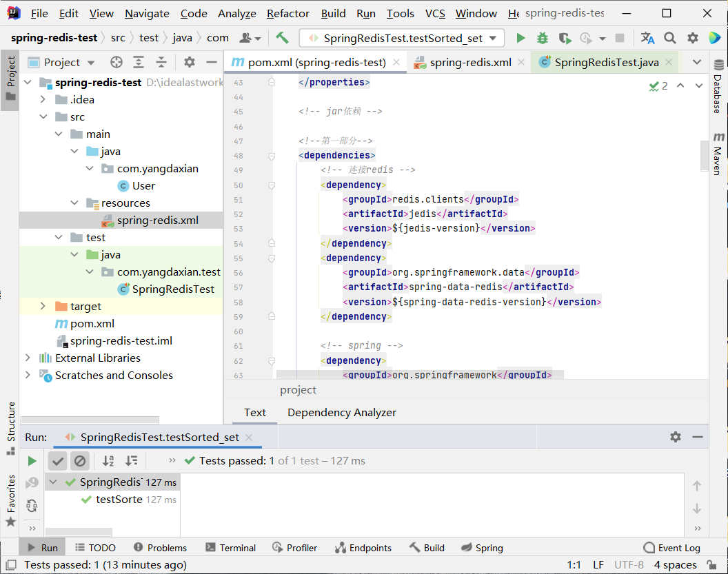This screenshot has width=728, height=574.
Task: Collapse the main folder
Action: pyautogui.click(x=59, y=134)
